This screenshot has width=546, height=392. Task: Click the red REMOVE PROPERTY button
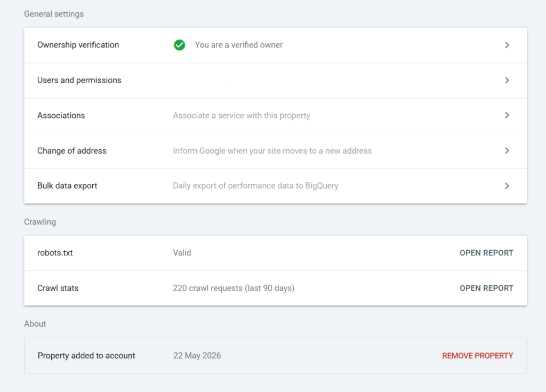pyautogui.click(x=477, y=356)
